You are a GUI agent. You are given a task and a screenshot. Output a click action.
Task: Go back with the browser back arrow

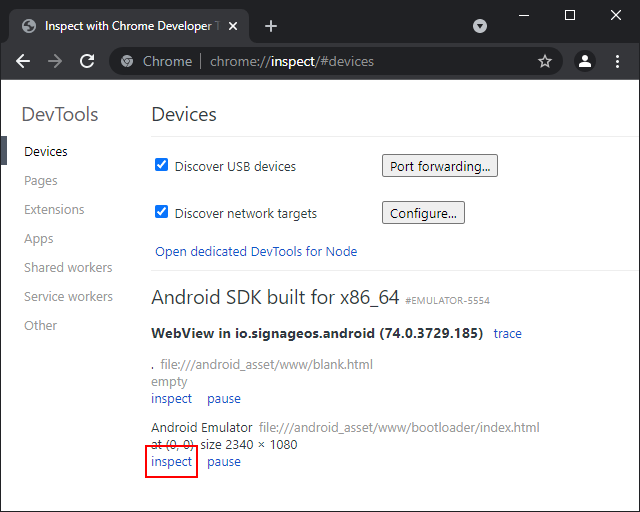point(23,62)
